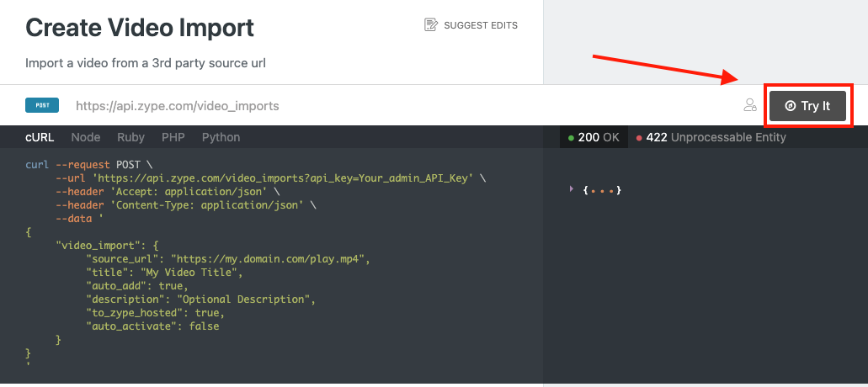Switch to the Python code tab
Viewport: 868px width, 387px height.
coord(221,137)
